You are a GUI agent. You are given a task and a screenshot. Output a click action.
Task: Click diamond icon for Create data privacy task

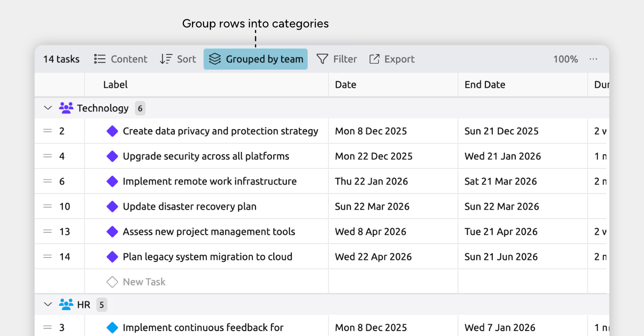tap(112, 131)
